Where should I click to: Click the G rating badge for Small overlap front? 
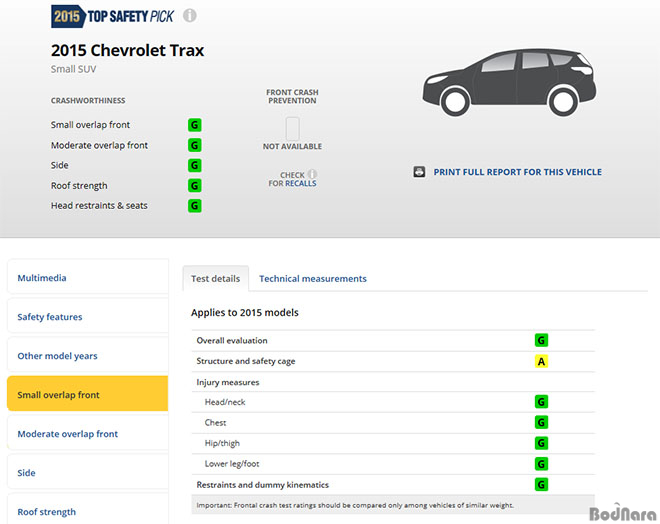(194, 125)
